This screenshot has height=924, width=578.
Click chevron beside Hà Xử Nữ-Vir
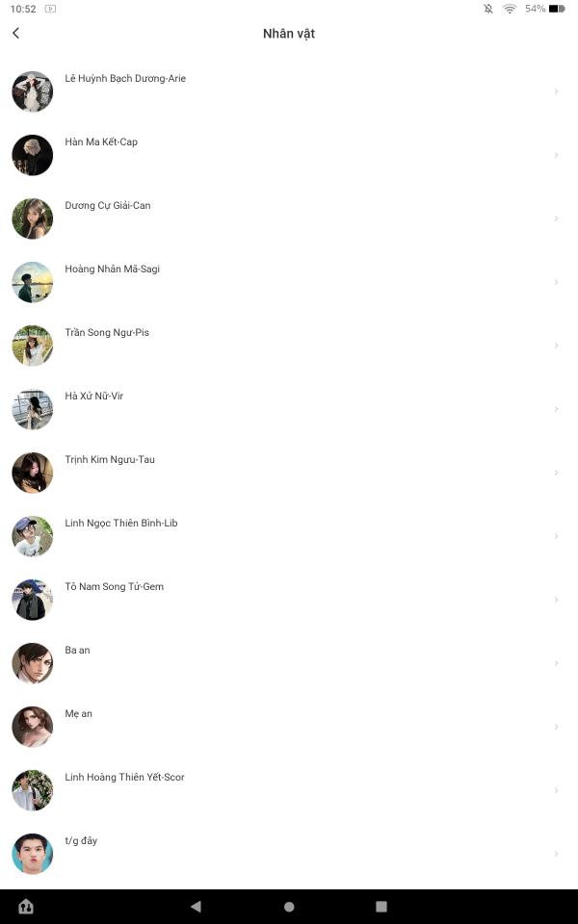[556, 409]
